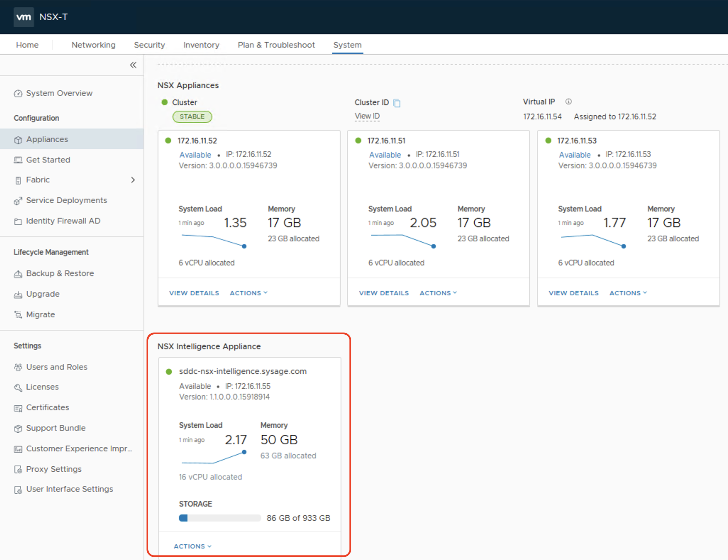Screen dimensions: 728x560
Task: Click System Load sparkline of Intelligence Appliance
Action: pyautogui.click(x=214, y=457)
